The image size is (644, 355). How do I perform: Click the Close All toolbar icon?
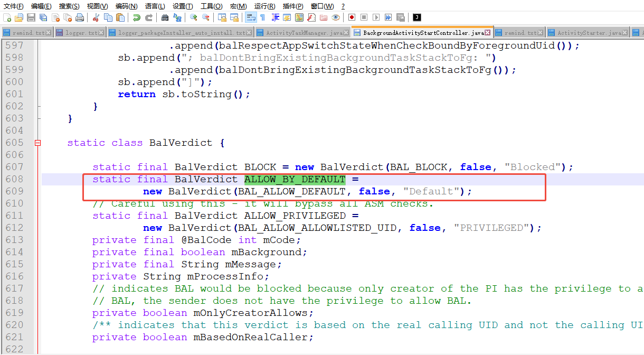(67, 17)
